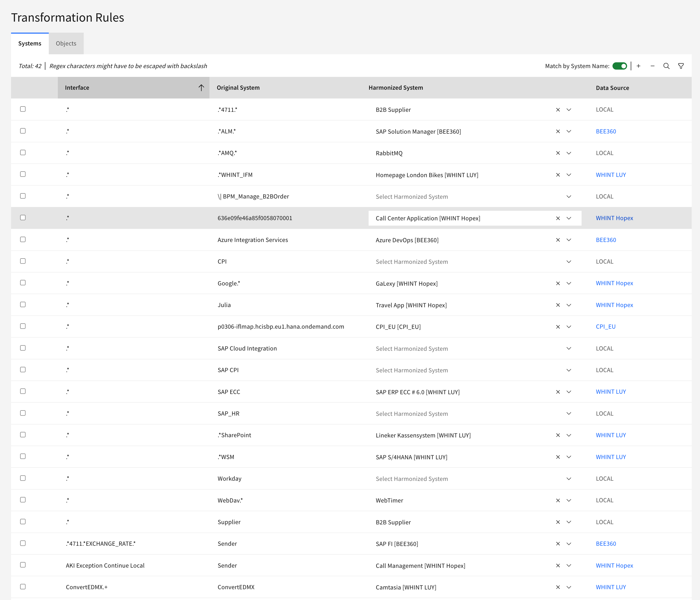The width and height of the screenshot is (700, 600).
Task: Clear Camtasia [WHINT LUY] selection
Action: click(x=558, y=587)
